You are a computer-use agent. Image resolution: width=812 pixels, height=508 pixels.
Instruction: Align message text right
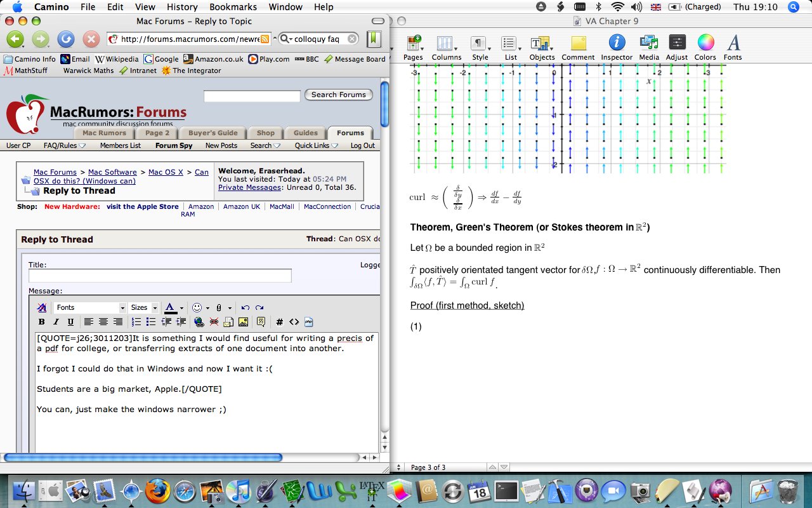[118, 322]
